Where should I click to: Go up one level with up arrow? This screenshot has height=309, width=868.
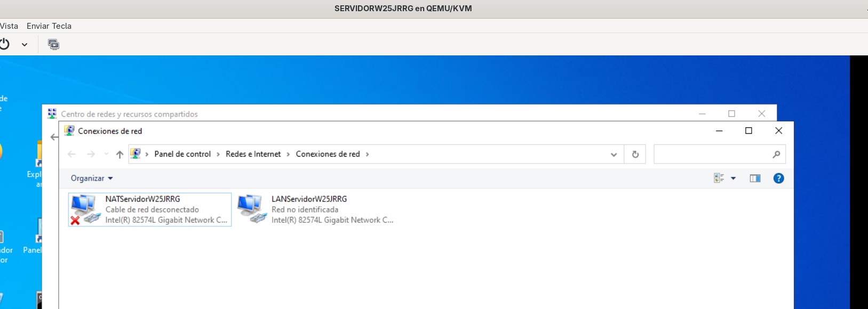pos(120,154)
